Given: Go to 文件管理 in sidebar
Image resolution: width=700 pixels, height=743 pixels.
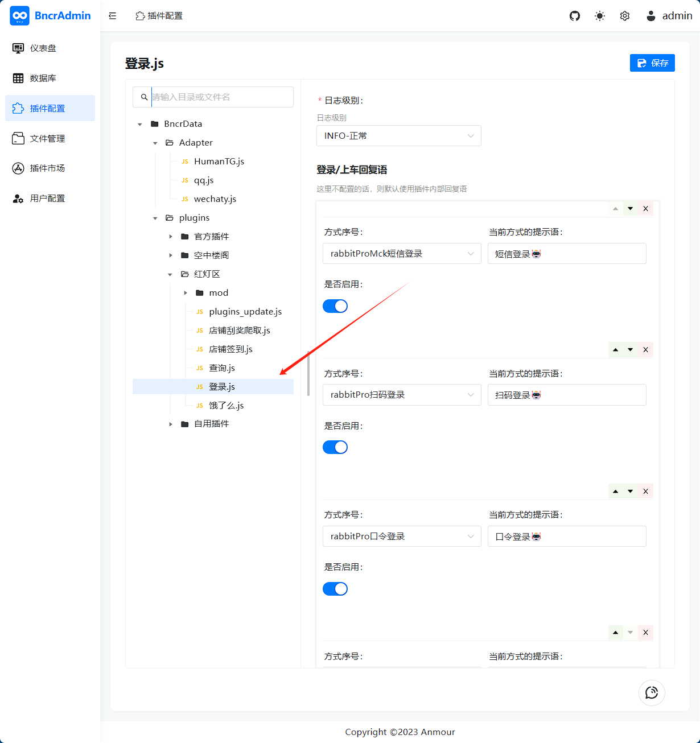Looking at the screenshot, I should pyautogui.click(x=47, y=138).
